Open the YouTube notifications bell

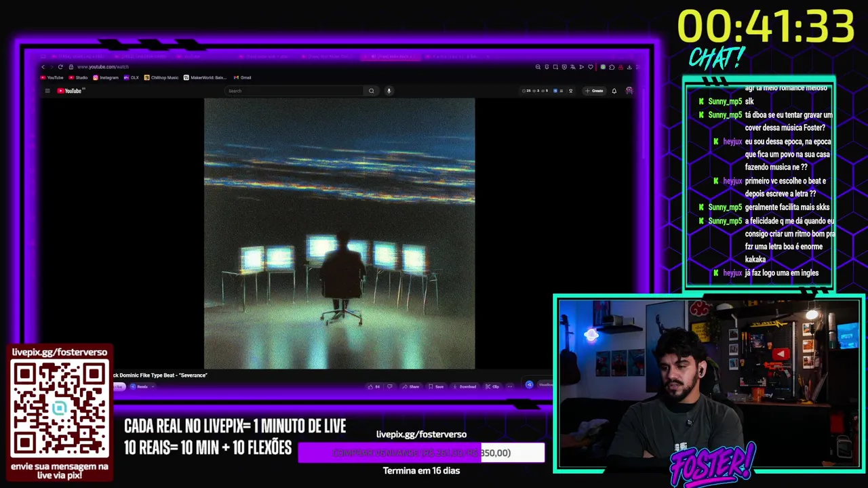(614, 91)
